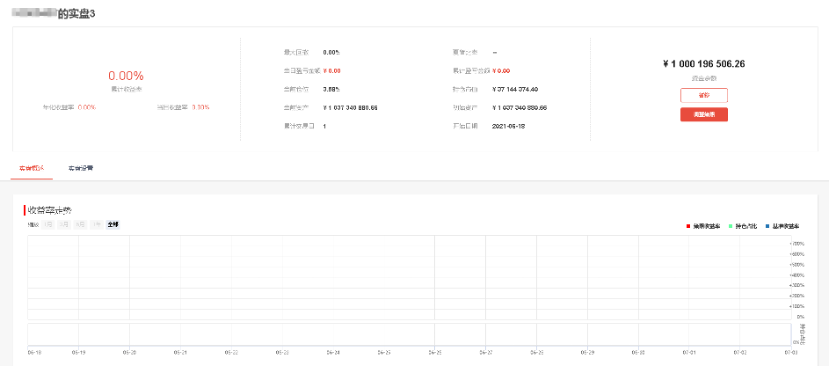Viewport: 830px width, 366px height.
Task: Select the 1月 range button
Action: click(48, 225)
